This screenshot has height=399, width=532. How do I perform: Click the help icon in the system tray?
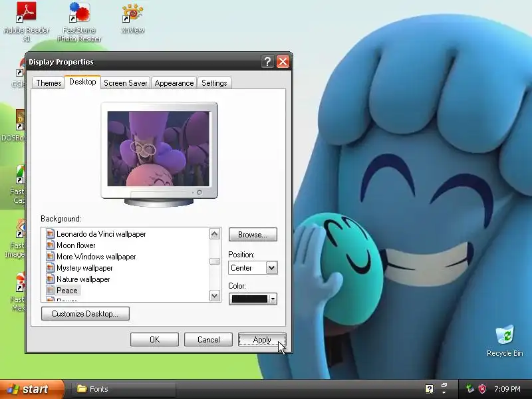tap(429, 389)
